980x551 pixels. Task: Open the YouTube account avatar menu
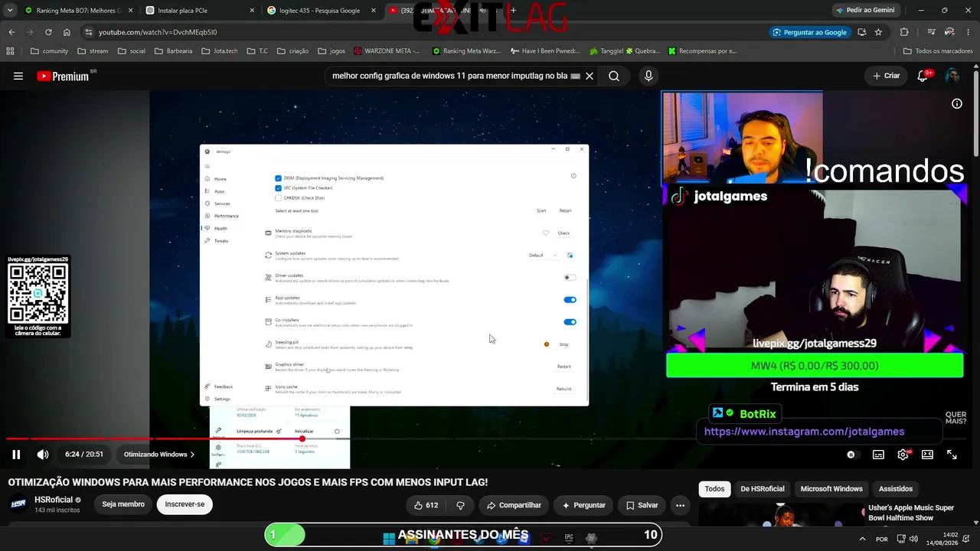(952, 77)
